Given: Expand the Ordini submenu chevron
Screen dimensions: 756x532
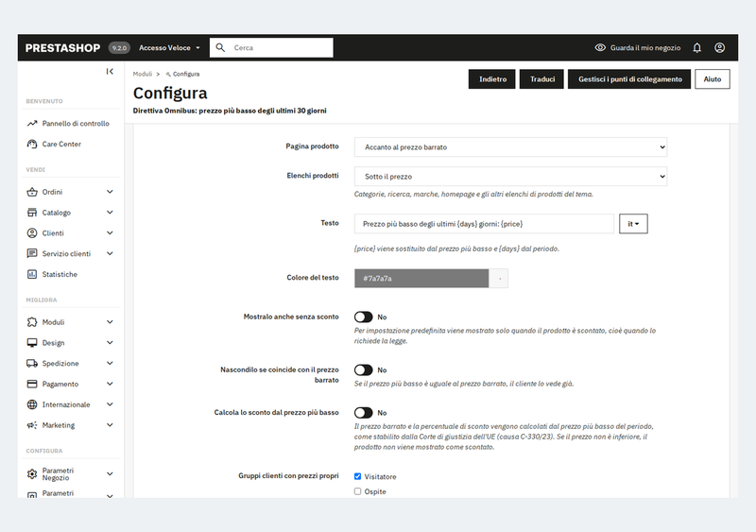Looking at the screenshot, I should 110,192.
